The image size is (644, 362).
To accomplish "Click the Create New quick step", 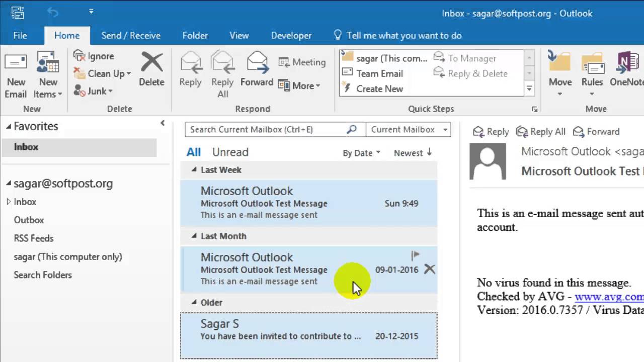I will [373, 88].
